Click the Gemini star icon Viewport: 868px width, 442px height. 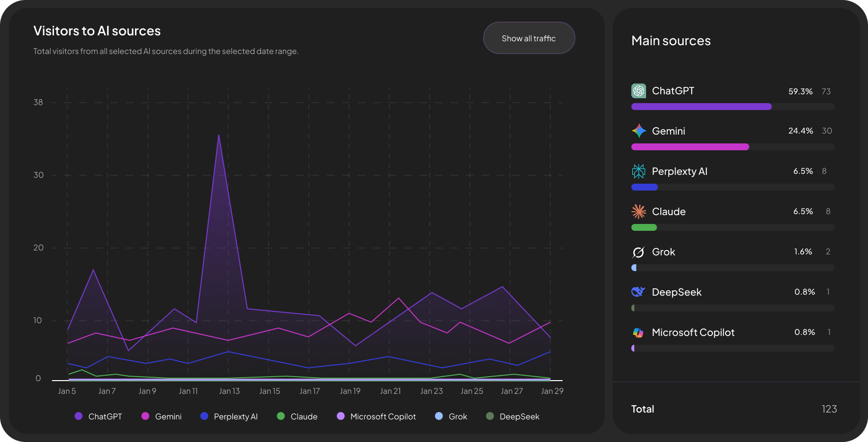[x=638, y=131]
